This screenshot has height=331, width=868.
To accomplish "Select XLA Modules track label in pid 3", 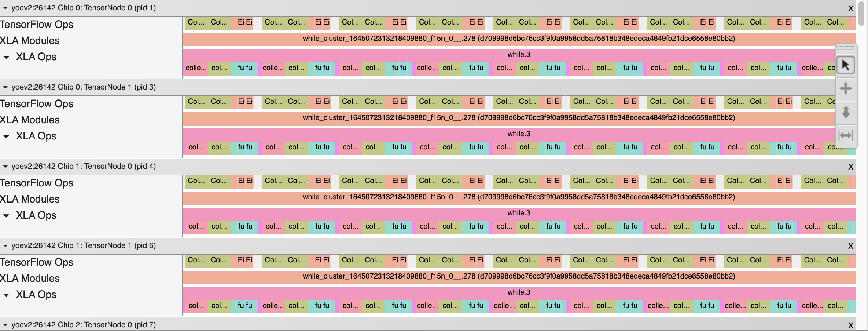I will tap(30, 120).
